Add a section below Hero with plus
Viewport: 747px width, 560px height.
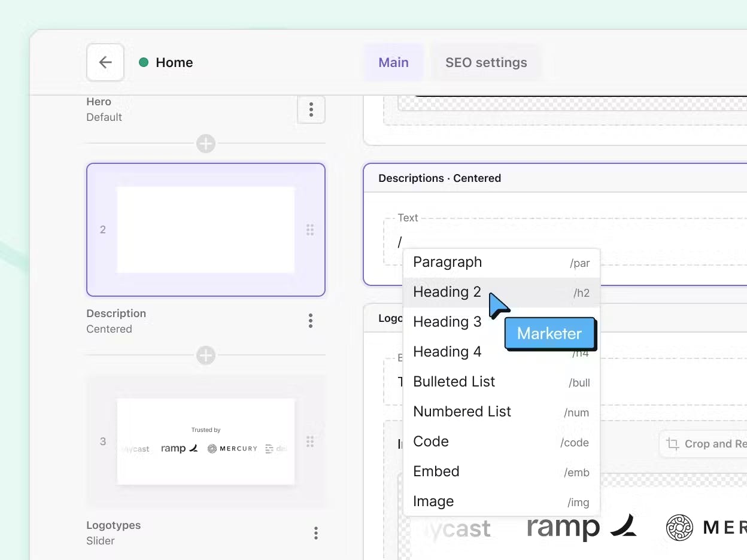click(x=206, y=144)
